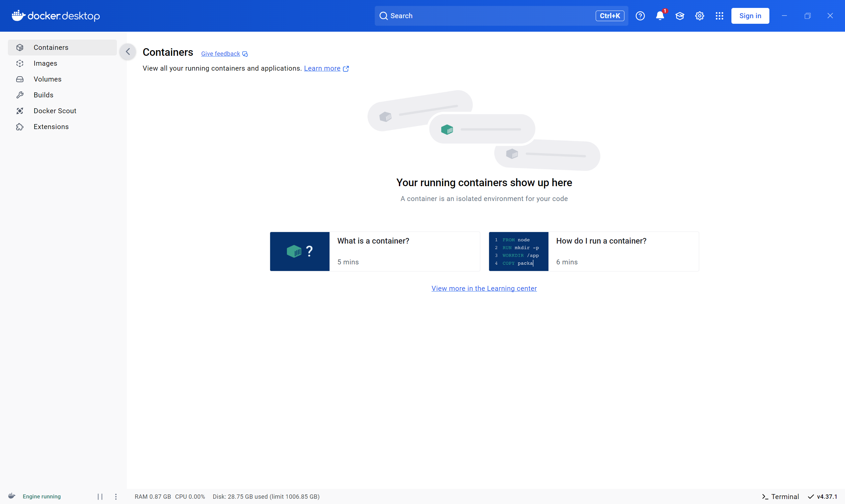The width and height of the screenshot is (845, 504).
Task: Click the 6 mins duration label
Action: (567, 262)
